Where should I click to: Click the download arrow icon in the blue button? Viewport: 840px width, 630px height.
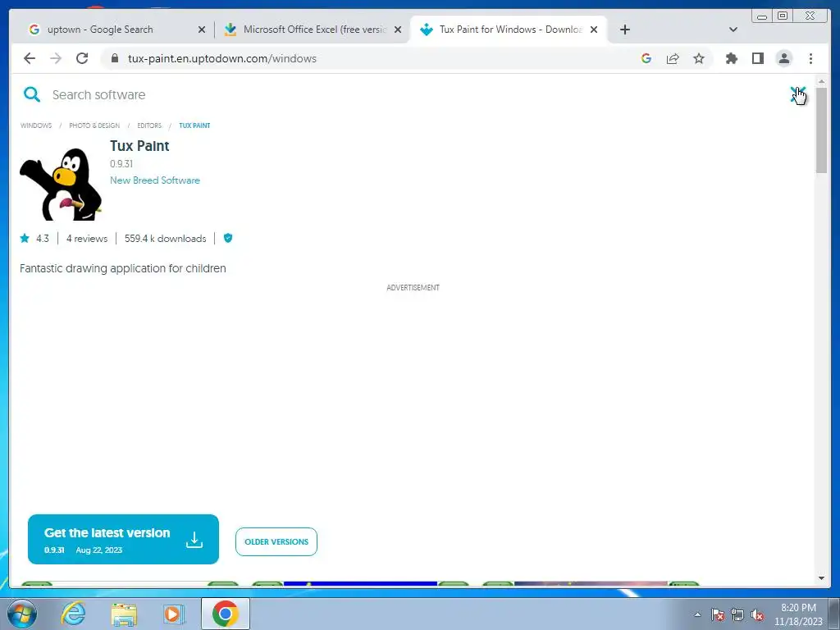(x=194, y=540)
